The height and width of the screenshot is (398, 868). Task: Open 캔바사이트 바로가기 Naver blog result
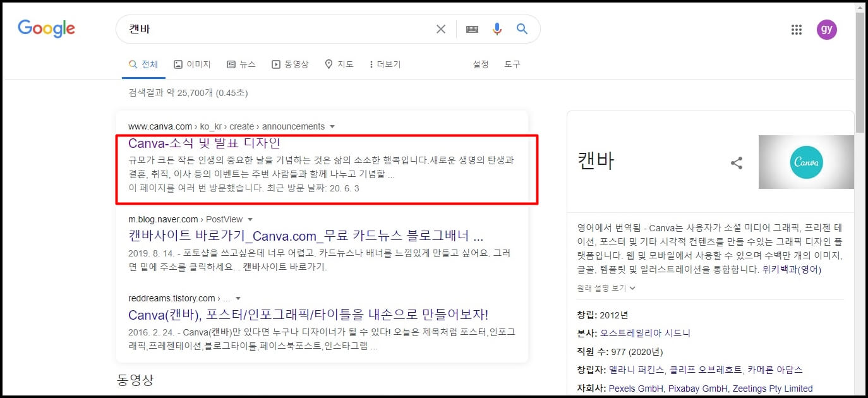306,236
